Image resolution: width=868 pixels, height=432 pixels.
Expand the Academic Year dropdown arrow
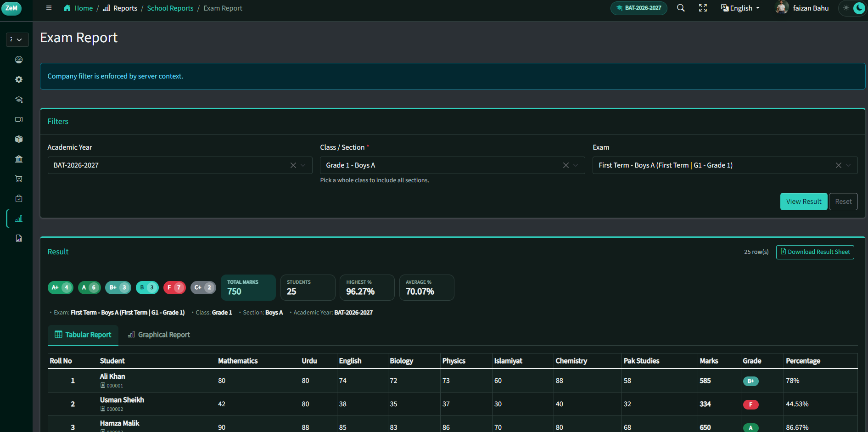pyautogui.click(x=303, y=165)
